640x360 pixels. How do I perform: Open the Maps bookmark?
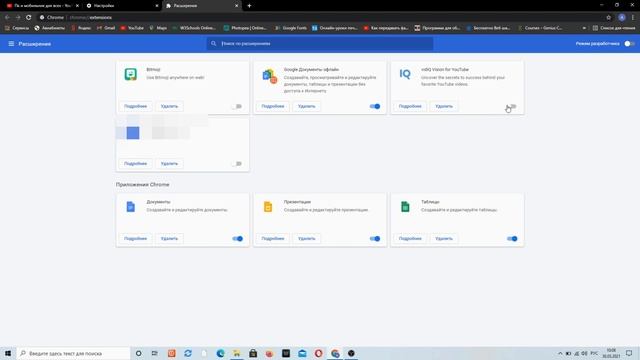pyautogui.click(x=158, y=28)
